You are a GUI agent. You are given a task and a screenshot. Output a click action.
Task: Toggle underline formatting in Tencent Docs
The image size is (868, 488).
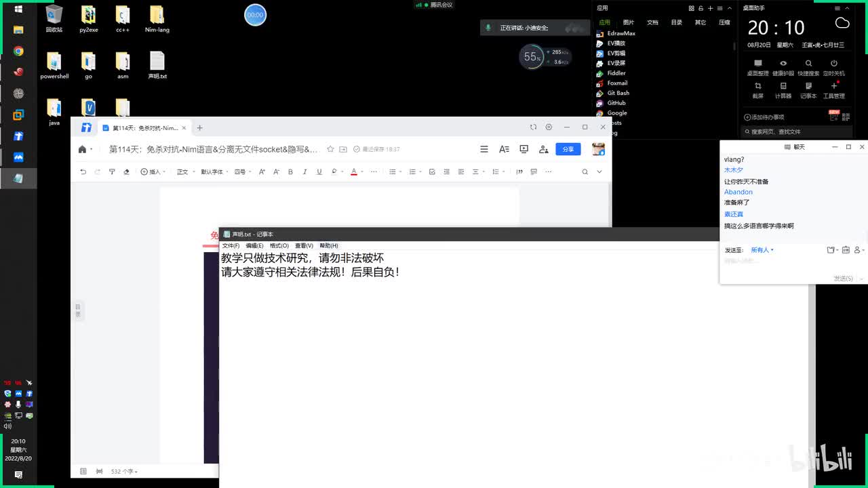coord(319,172)
